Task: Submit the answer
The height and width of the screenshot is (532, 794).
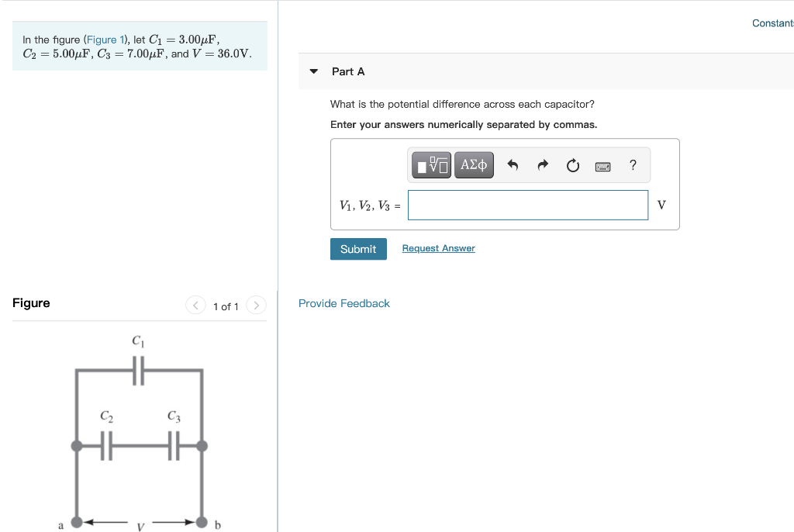Action: (x=358, y=249)
